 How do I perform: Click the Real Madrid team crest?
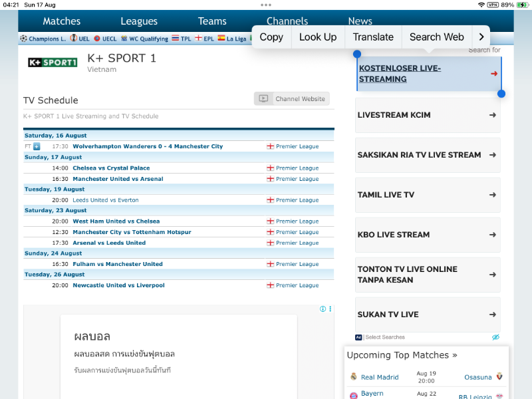click(x=354, y=377)
